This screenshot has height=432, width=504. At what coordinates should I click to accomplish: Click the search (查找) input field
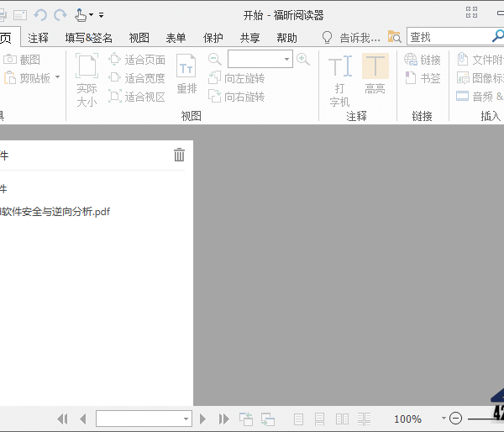coord(448,37)
